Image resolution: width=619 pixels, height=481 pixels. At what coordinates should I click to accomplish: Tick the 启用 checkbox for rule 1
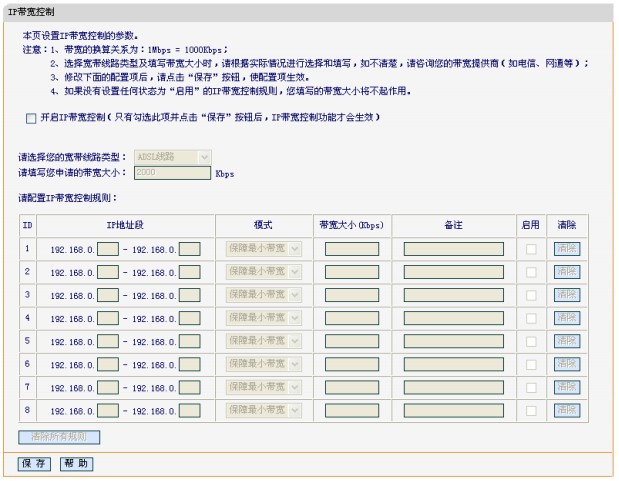pyautogui.click(x=531, y=249)
